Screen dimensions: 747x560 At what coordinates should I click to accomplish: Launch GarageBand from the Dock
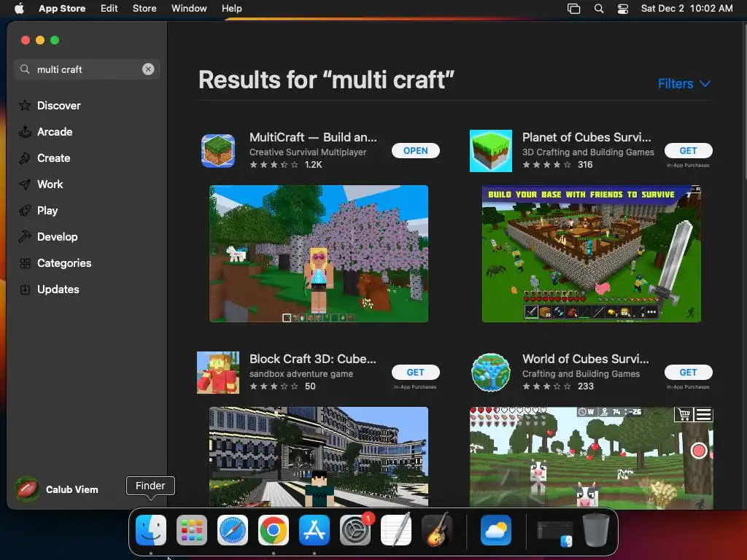438,530
